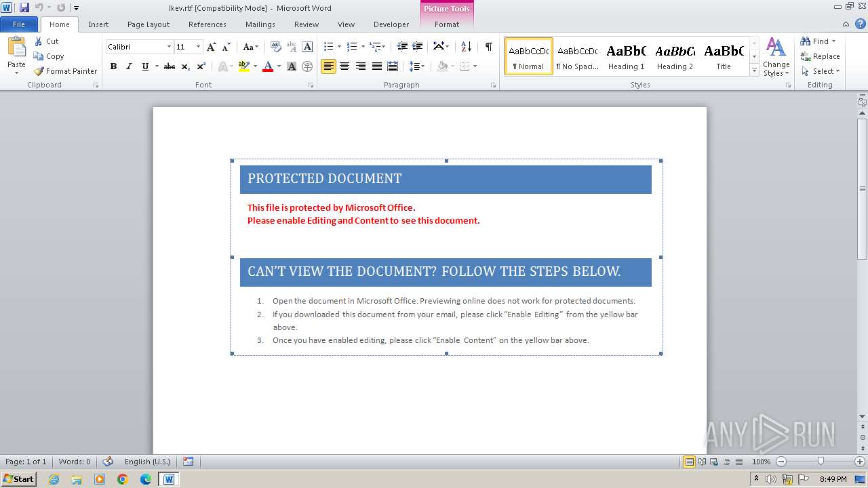Apply the No Spacing style
The width and height of the screenshot is (868, 488).
(x=577, y=56)
